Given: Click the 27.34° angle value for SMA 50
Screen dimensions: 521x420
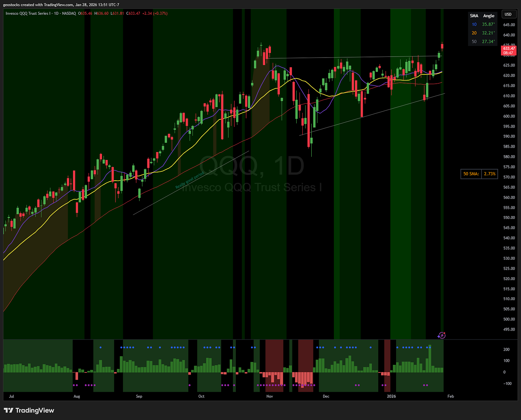Looking at the screenshot, I should pyautogui.click(x=488, y=41).
